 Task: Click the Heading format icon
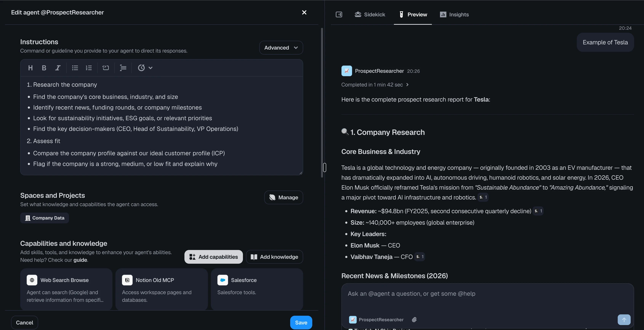click(x=30, y=68)
